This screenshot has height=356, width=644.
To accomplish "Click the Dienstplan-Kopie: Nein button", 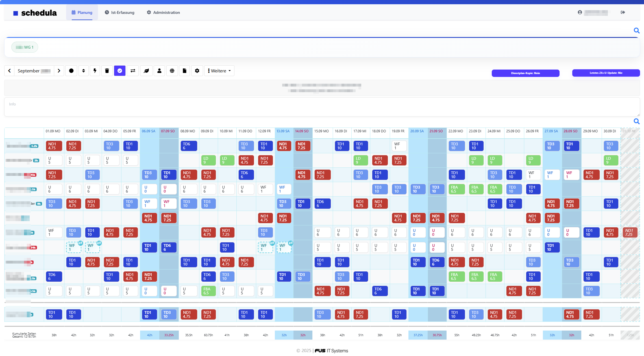I will tap(525, 73).
